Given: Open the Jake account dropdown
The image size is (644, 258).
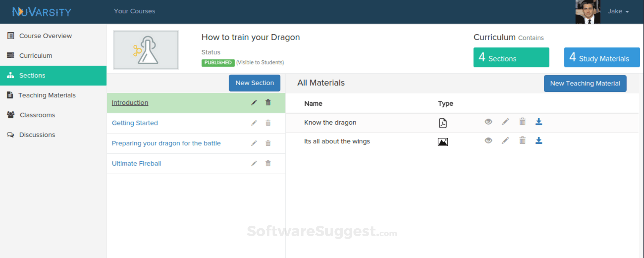Looking at the screenshot, I should tap(618, 11).
